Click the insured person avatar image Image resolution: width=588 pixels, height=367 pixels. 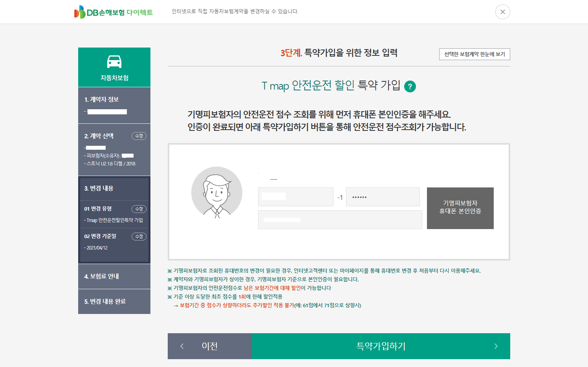tap(217, 193)
